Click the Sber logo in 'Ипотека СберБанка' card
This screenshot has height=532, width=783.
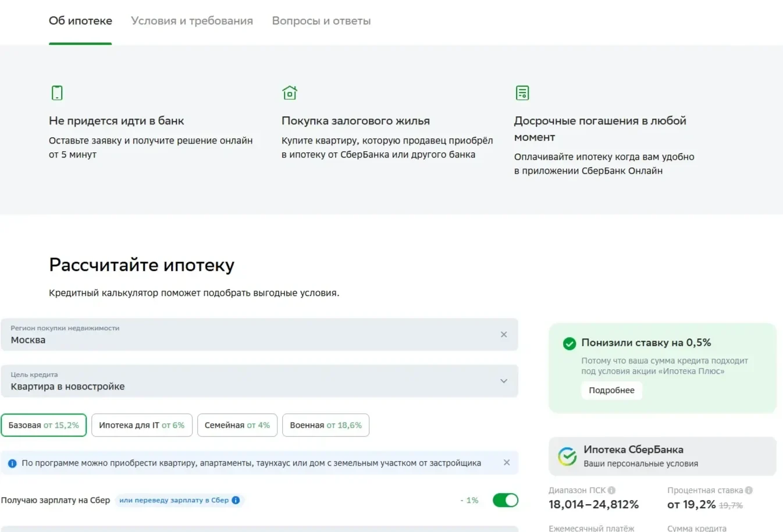tap(567, 456)
